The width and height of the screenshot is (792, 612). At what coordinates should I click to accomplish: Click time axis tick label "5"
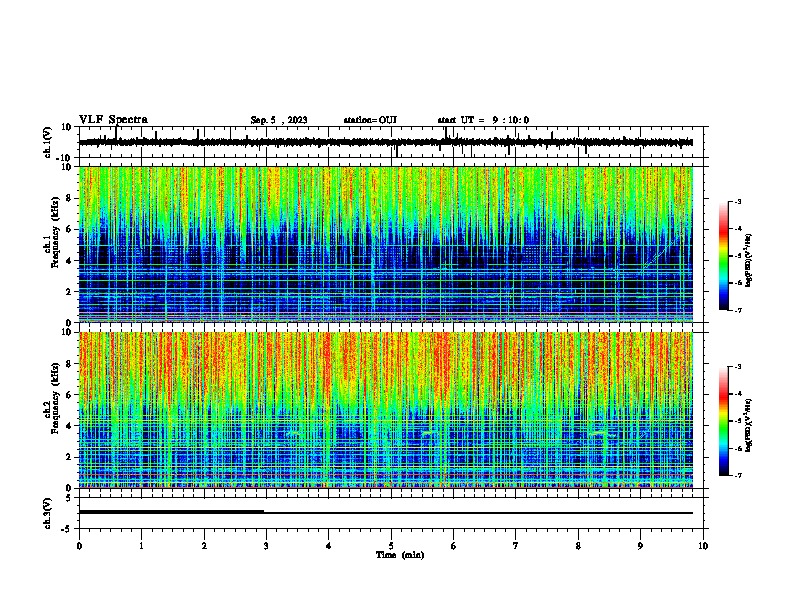tap(391, 546)
